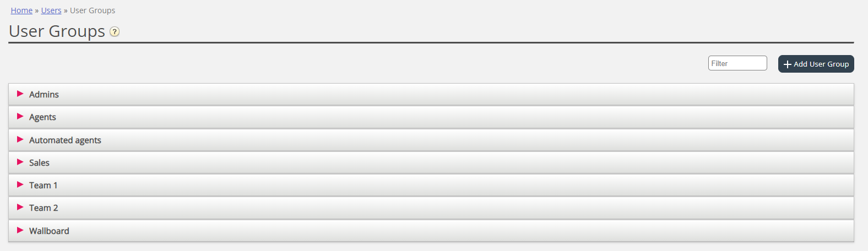Click the plus icon on Add User Group

pyautogui.click(x=788, y=64)
